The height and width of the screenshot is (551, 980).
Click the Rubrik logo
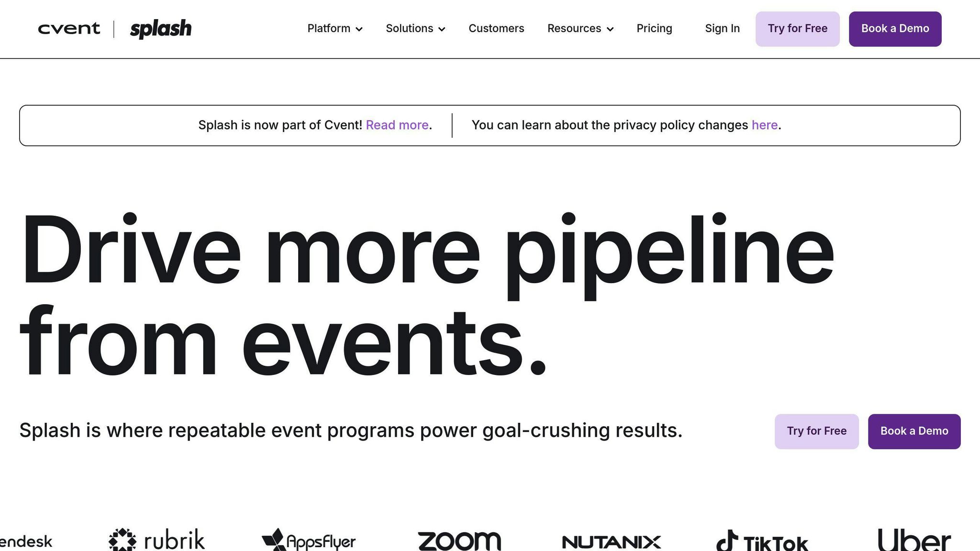point(157,540)
